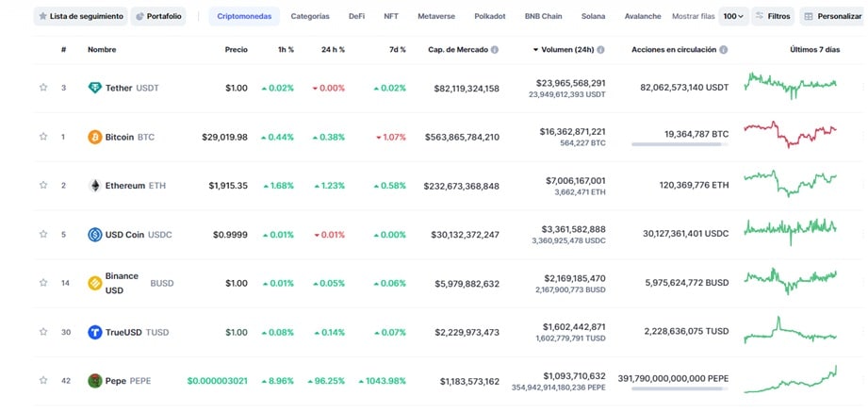Viewport: 868px width, 413px height.
Task: Open Lista de seguimiento watchlist
Action: click(x=81, y=17)
